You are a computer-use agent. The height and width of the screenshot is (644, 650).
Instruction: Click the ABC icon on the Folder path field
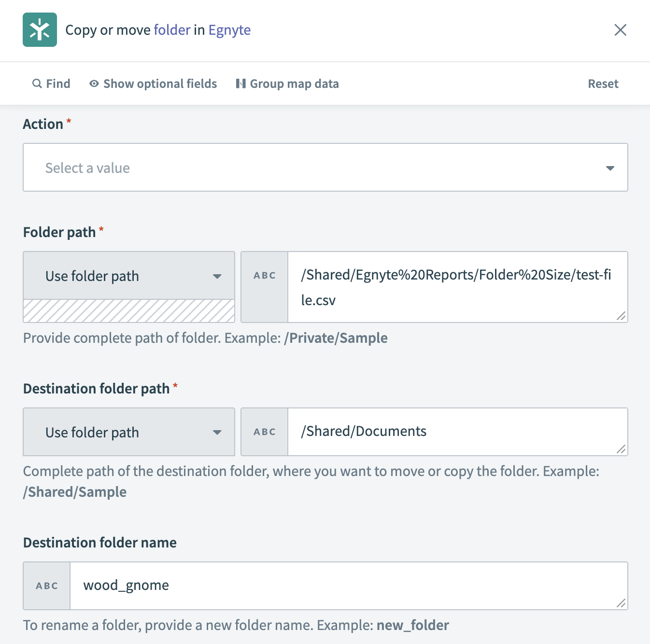[x=264, y=275]
